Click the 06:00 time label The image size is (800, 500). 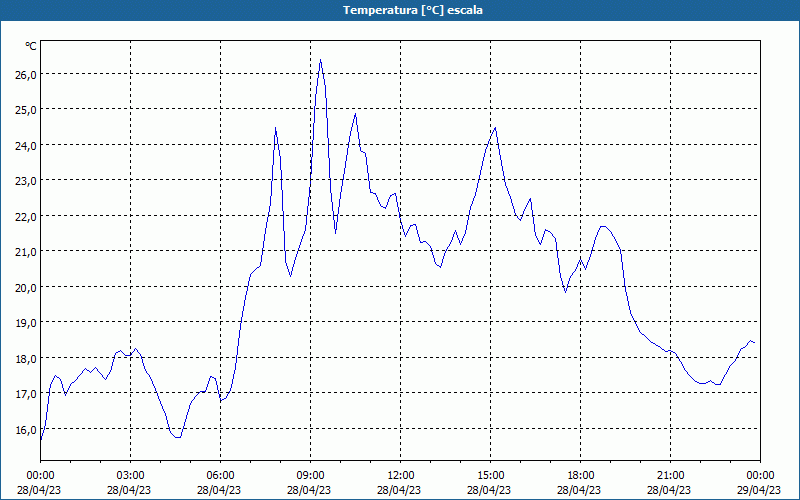220,476
